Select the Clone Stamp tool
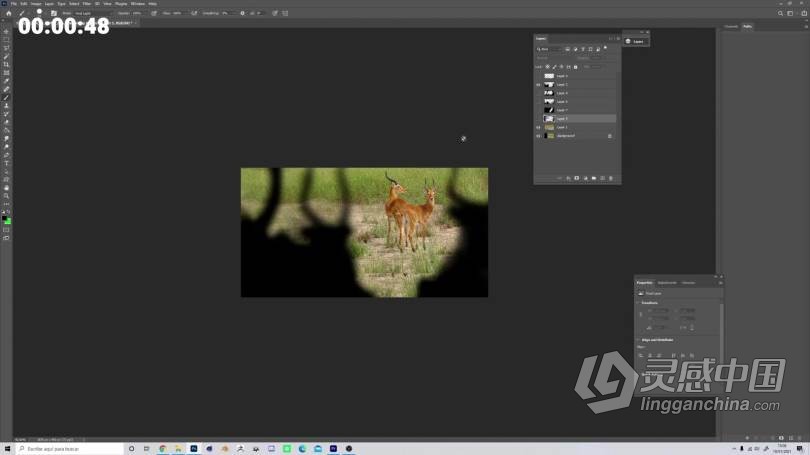This screenshot has width=810, height=455. click(x=6, y=106)
